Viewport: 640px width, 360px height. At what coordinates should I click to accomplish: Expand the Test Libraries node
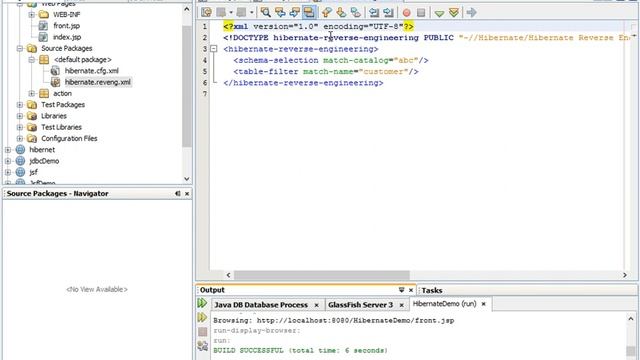[x=20, y=127]
